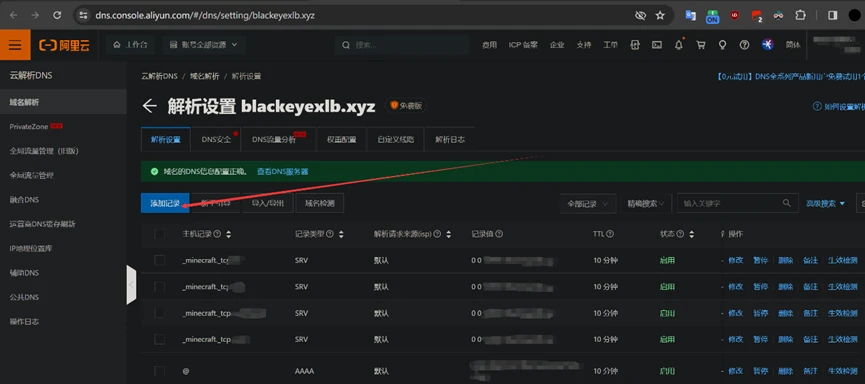The width and height of the screenshot is (865, 384).
Task: Open the browser extensions puzzle icon
Action: tap(800, 15)
